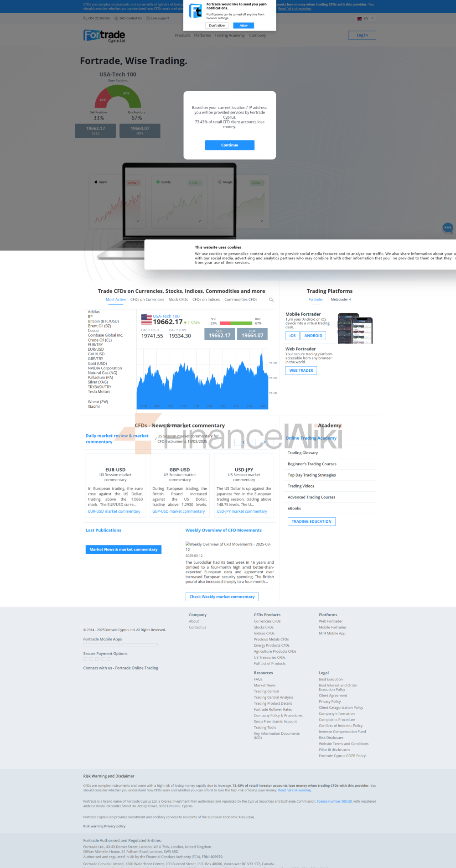
Task: Open the Platforms menu
Action: [x=202, y=36]
